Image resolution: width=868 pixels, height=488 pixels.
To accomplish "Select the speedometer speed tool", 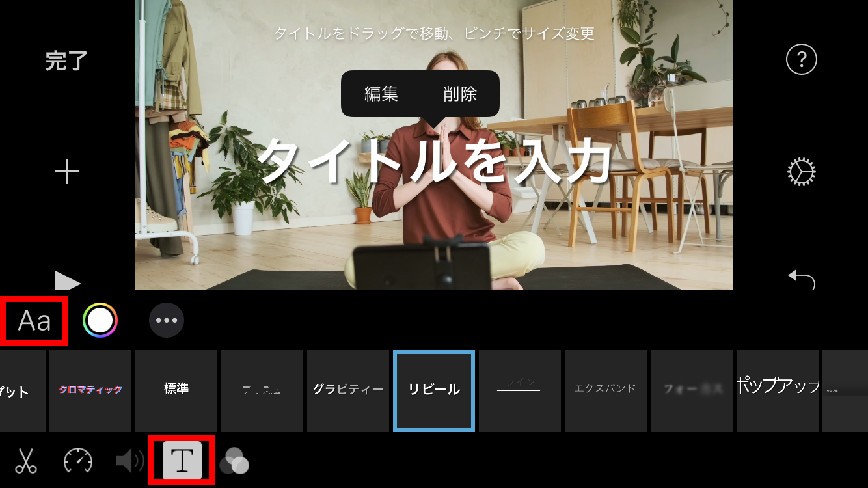I will tap(78, 461).
